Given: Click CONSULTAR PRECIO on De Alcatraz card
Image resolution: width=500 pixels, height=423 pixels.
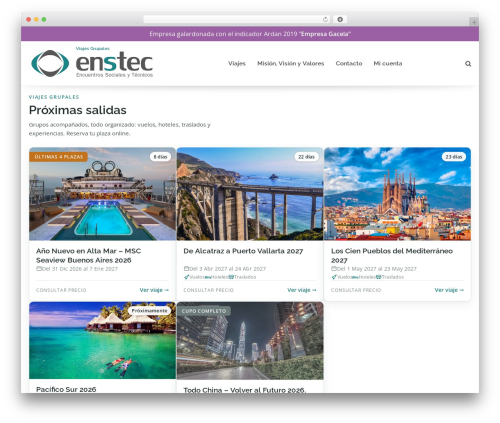Looking at the screenshot, I should pyautogui.click(x=209, y=290).
